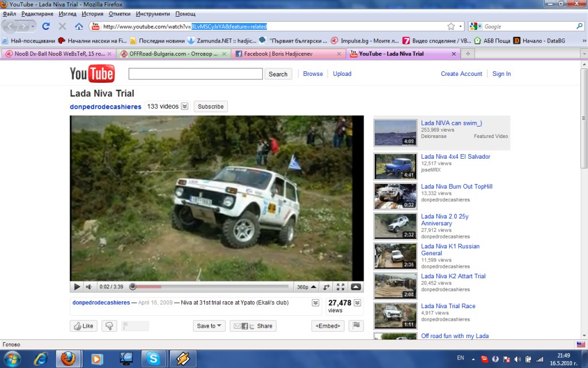This screenshot has height=368, width=588.
Task: Mute the video with the speaker icon
Action: point(89,287)
